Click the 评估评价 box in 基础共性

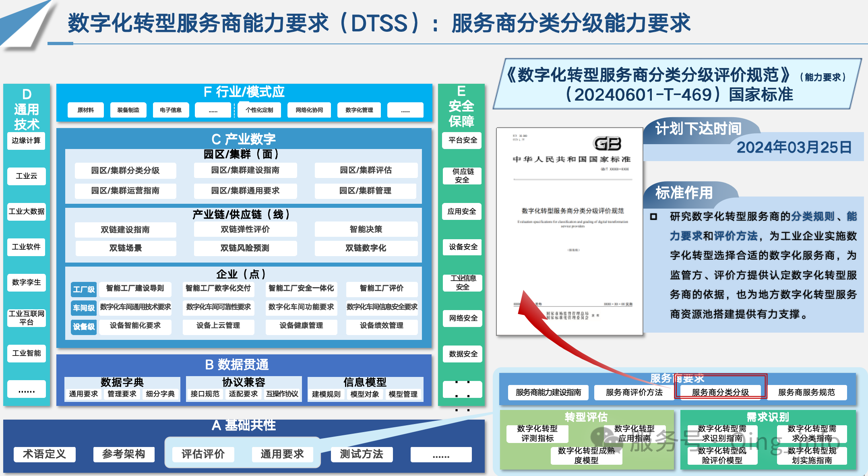click(x=203, y=454)
